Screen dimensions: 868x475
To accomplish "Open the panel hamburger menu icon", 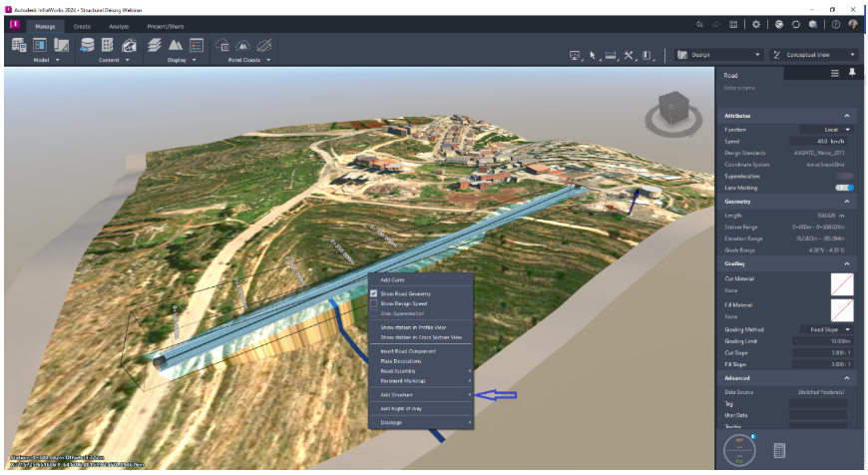I will point(835,73).
